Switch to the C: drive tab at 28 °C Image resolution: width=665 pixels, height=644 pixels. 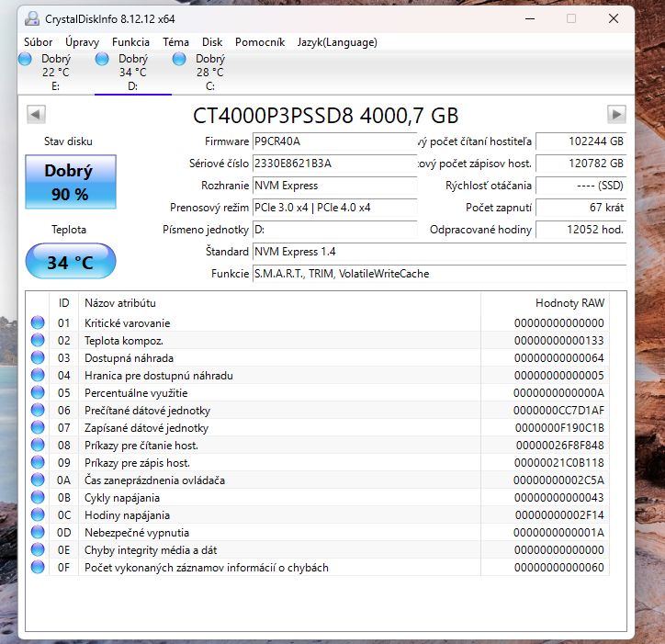point(210,73)
